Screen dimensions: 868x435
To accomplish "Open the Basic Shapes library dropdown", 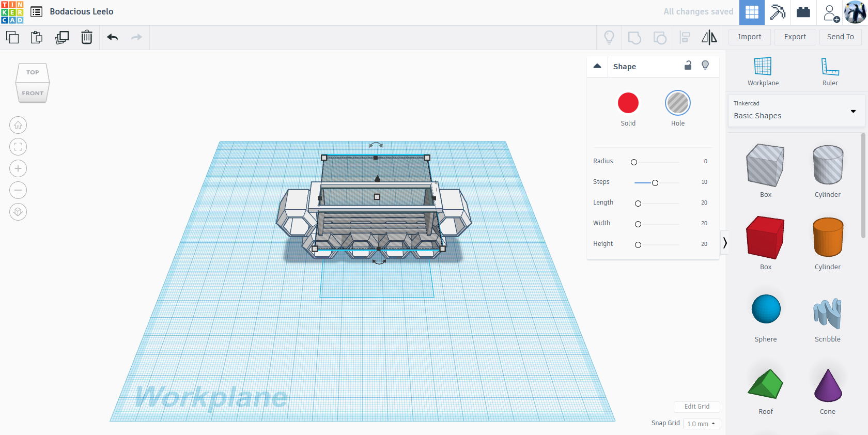I will click(x=796, y=111).
